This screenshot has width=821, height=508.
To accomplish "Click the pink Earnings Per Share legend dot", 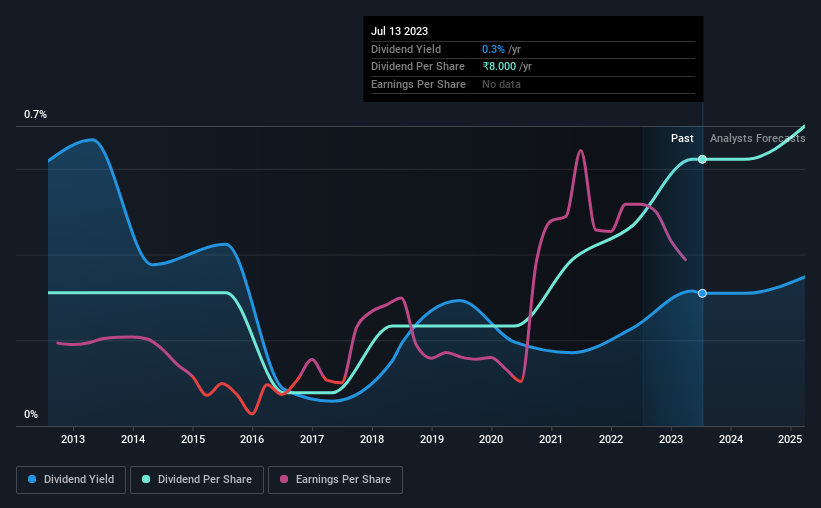I will (x=284, y=479).
